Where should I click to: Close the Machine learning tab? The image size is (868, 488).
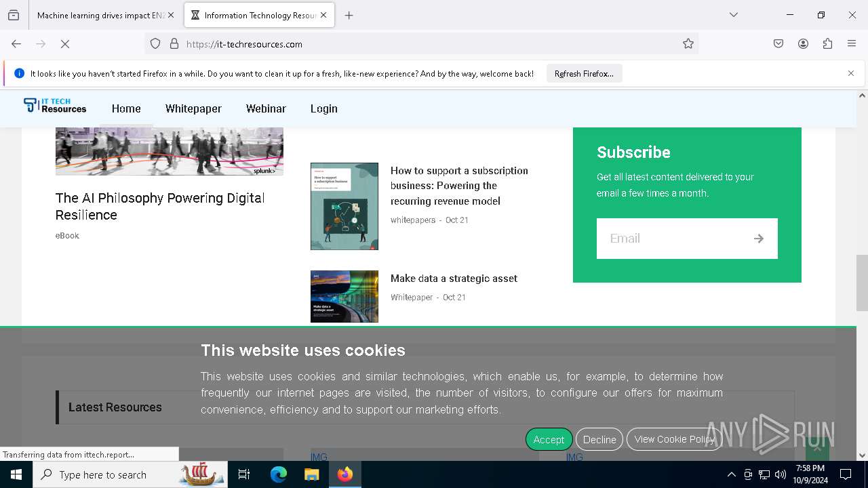coord(171,15)
